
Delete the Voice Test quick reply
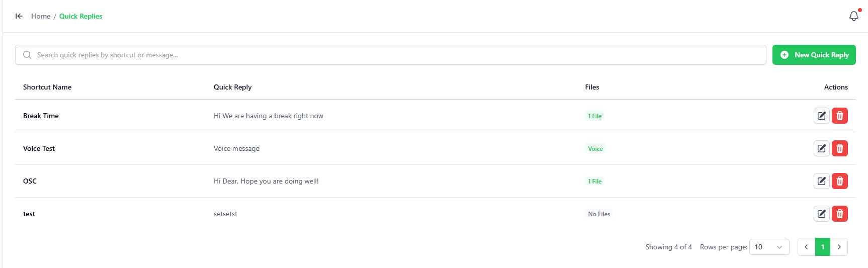coord(840,148)
